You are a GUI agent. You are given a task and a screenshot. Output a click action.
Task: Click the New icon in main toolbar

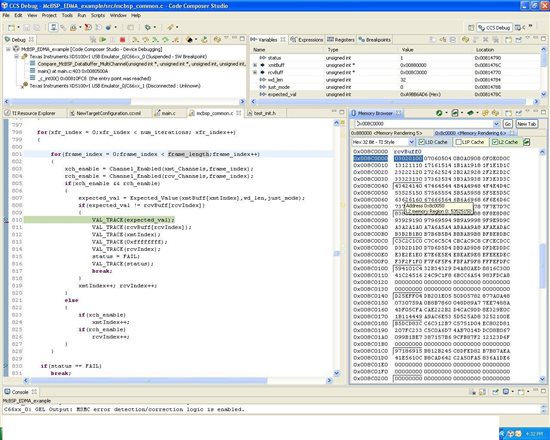[11, 27]
